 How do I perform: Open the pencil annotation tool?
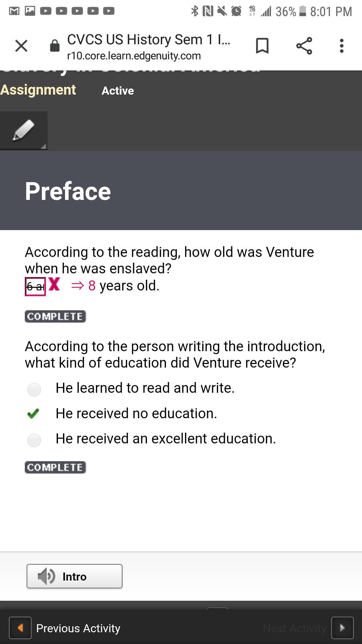coord(23,130)
